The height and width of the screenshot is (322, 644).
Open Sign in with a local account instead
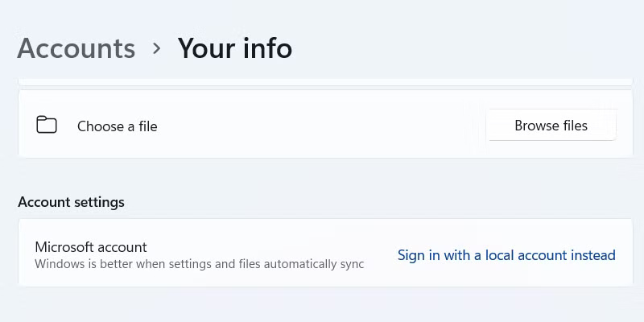tap(506, 255)
